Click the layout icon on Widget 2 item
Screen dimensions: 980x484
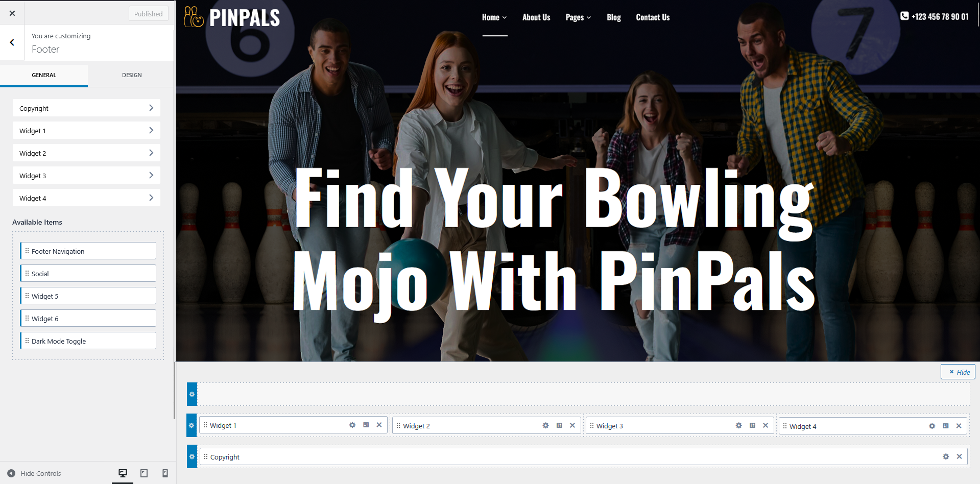pyautogui.click(x=559, y=425)
